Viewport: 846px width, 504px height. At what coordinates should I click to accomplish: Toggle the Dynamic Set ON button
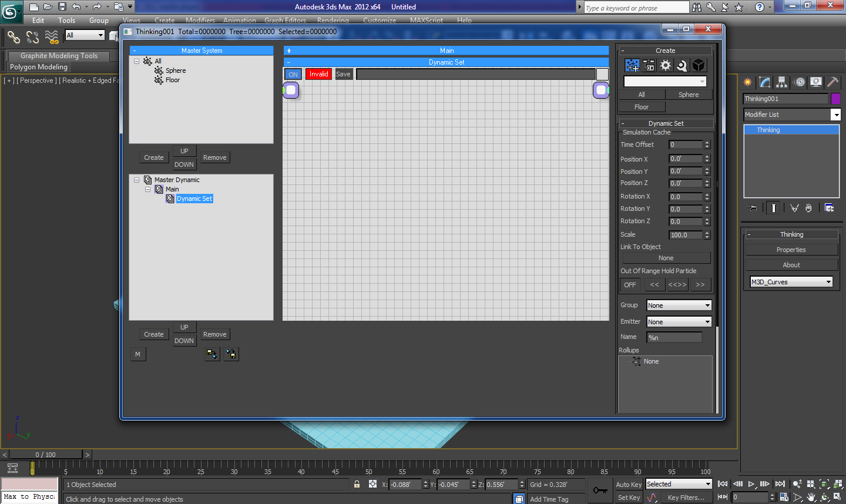pos(293,74)
